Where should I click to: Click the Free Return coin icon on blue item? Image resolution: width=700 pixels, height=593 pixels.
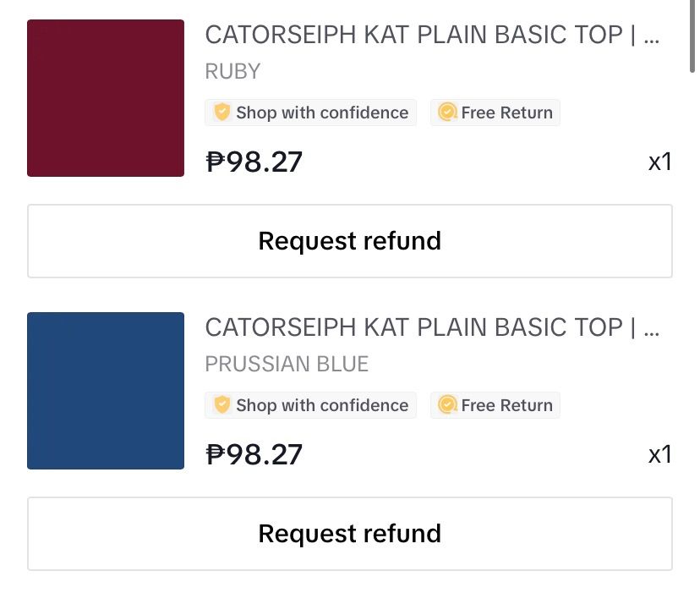click(x=447, y=405)
